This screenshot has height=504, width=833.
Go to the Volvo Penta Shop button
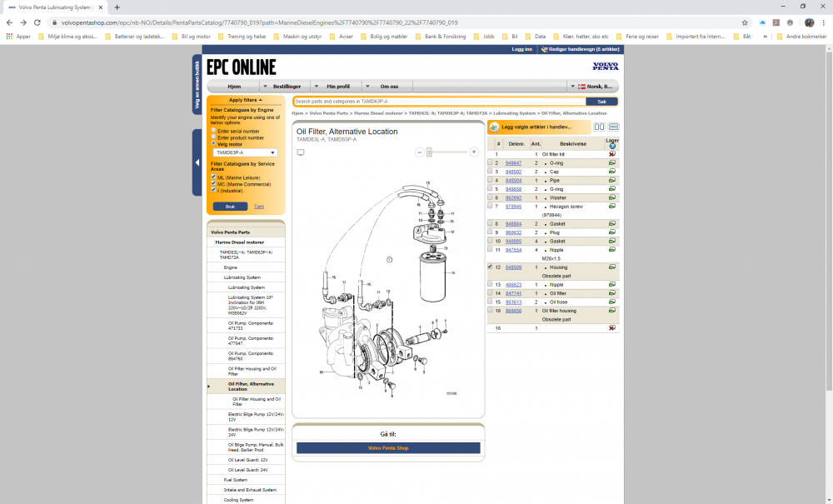pos(388,448)
